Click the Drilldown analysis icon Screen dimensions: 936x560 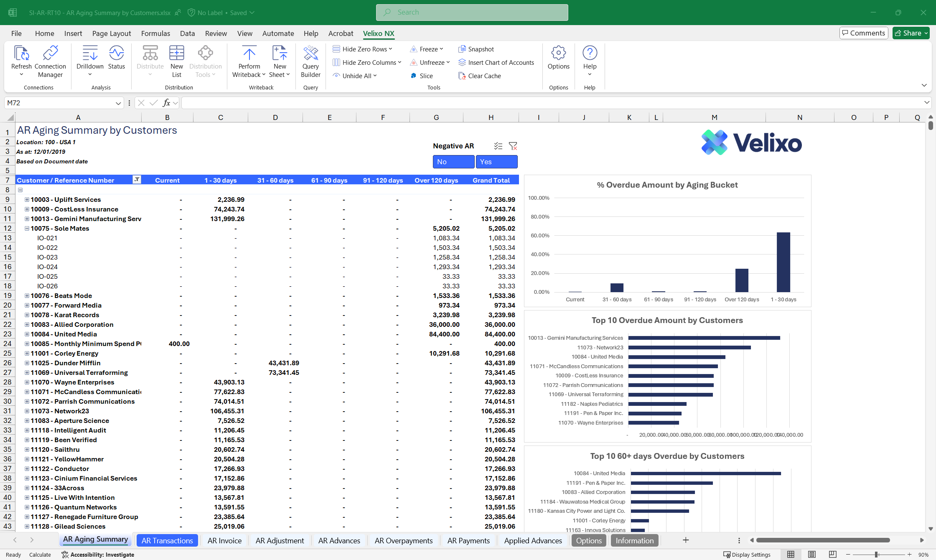[x=90, y=53]
